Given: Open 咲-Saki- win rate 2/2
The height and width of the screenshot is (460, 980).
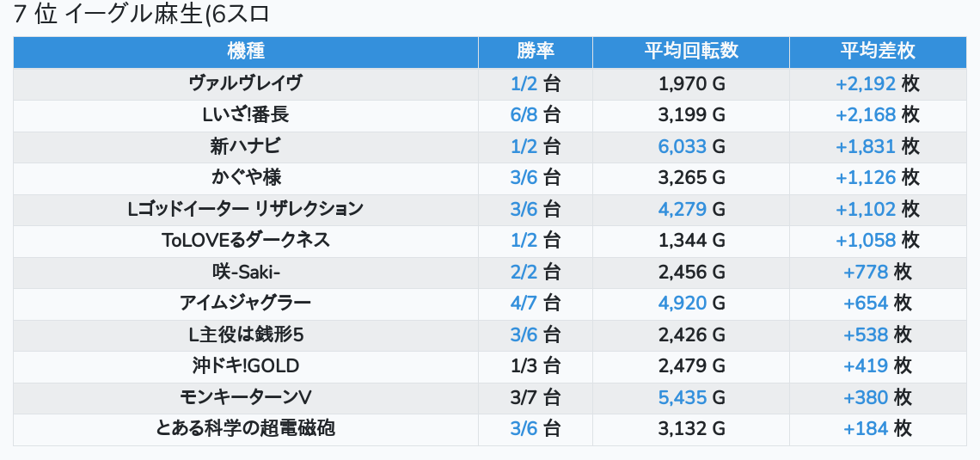Looking at the screenshot, I should 524,272.
